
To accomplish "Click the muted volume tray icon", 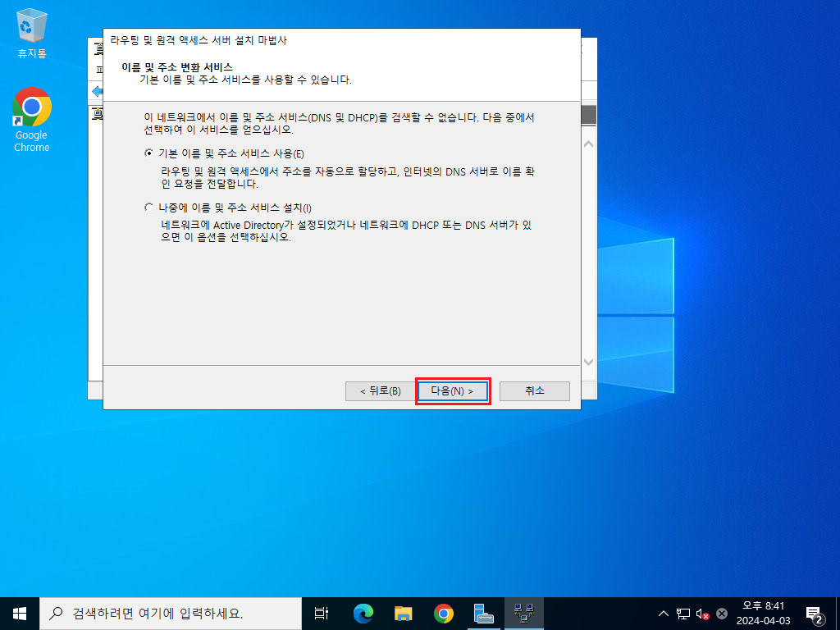I will (702, 614).
